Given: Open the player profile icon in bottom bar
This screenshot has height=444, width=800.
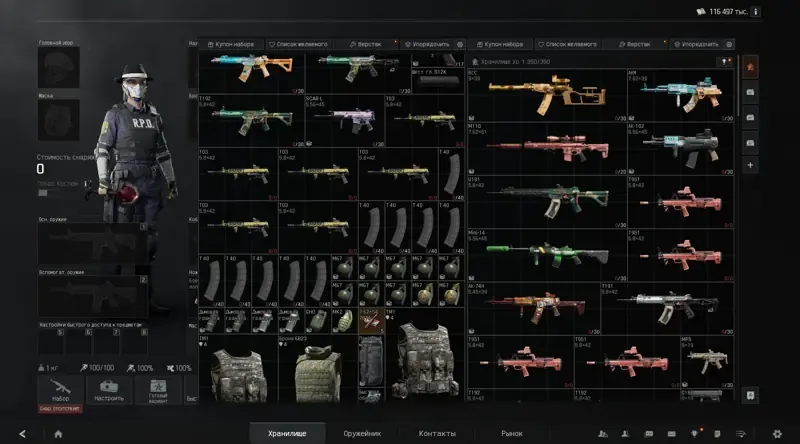Looking at the screenshot, I should 625,434.
